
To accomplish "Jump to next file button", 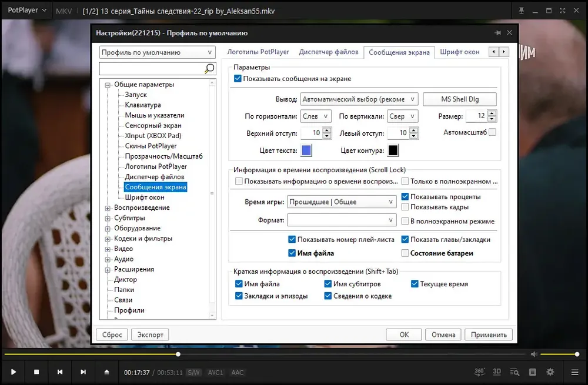I will tap(83, 372).
